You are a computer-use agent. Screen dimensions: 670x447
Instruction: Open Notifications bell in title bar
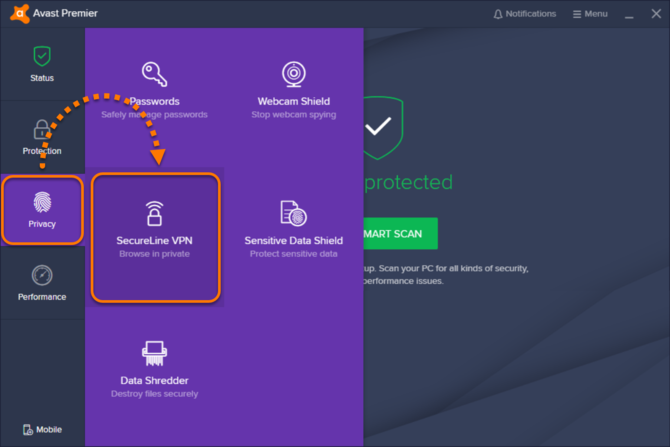click(498, 14)
